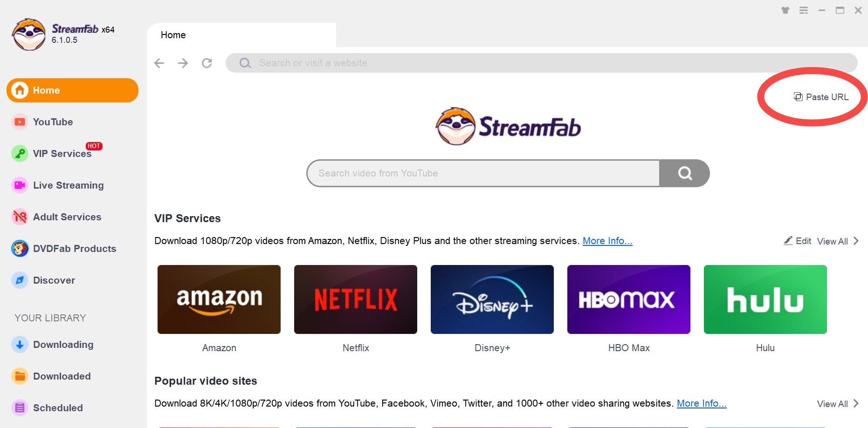
Task: Open VIP Services in the sidebar
Action: tap(62, 154)
